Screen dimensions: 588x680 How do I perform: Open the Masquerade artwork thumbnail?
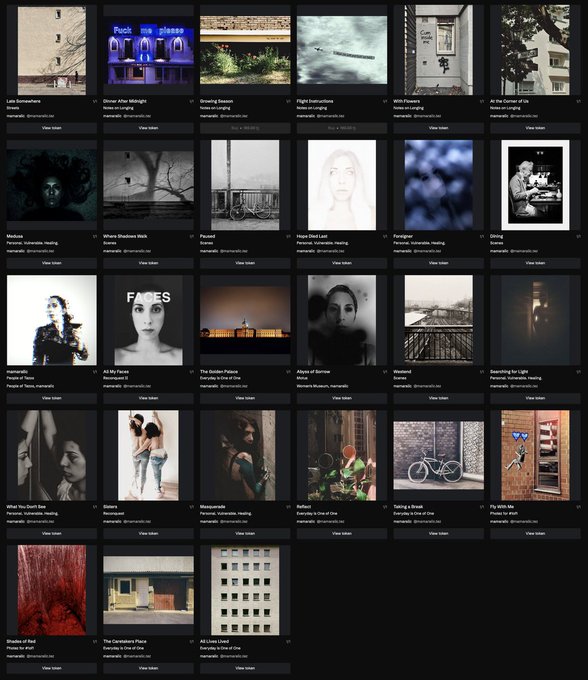[x=245, y=455]
